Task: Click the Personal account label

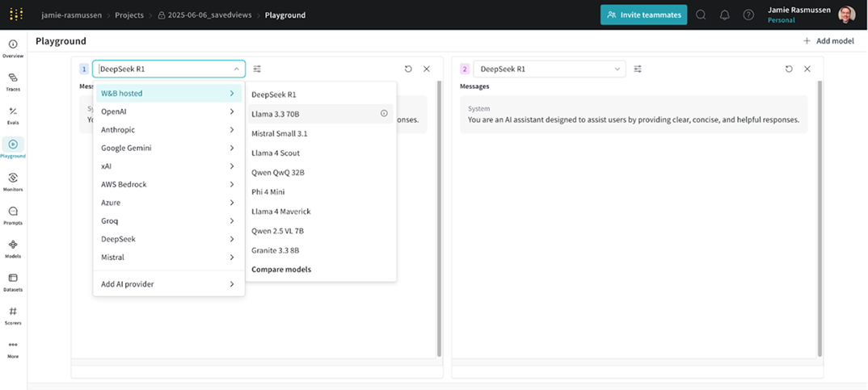Action: (781, 20)
